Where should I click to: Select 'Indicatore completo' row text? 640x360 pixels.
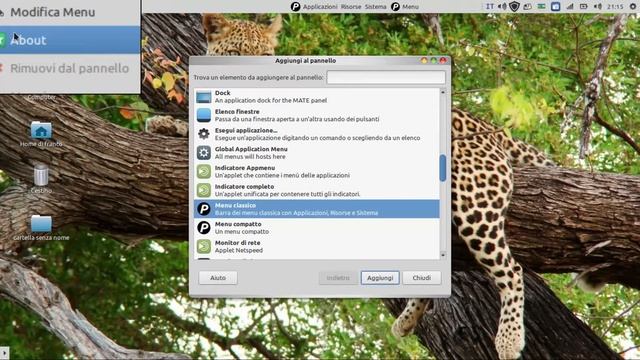[244, 187]
